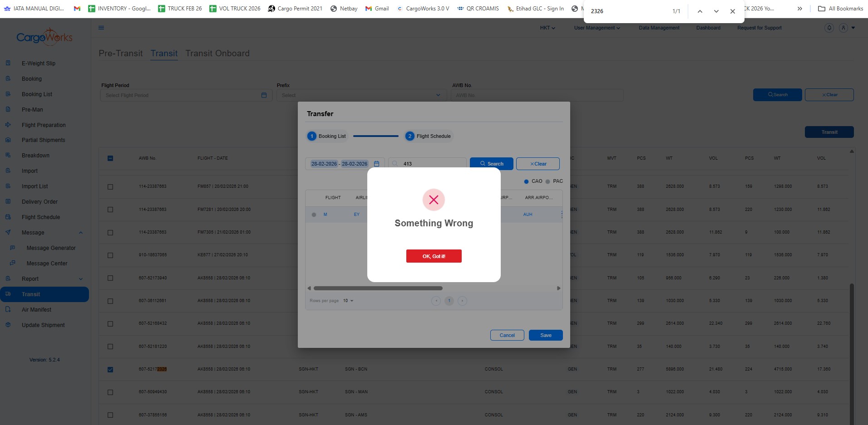Select the CAO radio button
868x425 pixels.
[526, 181]
